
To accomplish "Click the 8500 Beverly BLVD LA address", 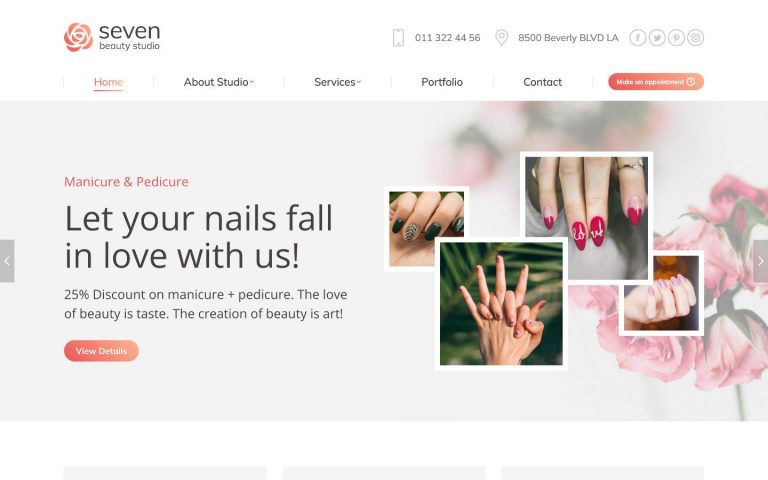I will tap(568, 38).
